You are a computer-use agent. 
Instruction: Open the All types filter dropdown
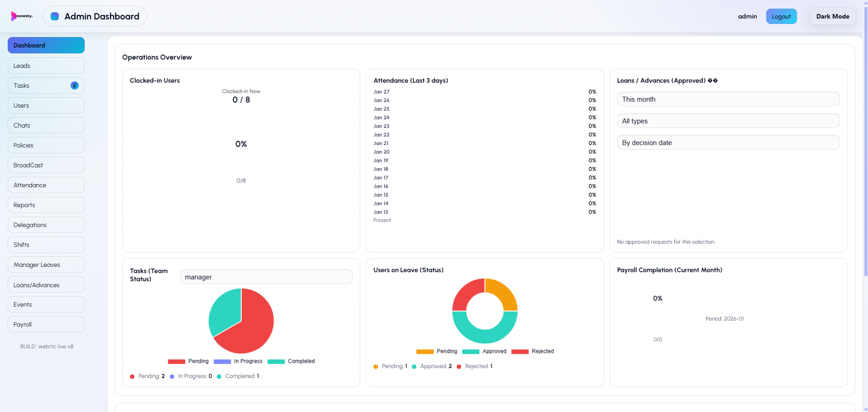click(728, 121)
